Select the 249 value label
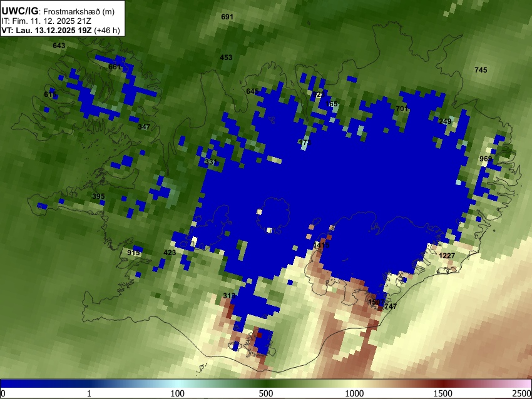 coord(445,121)
